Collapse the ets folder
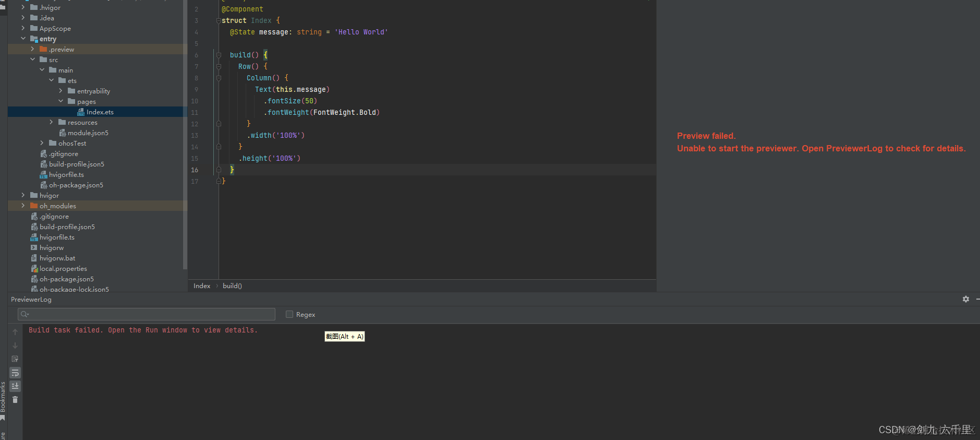Image resolution: width=980 pixels, height=440 pixels. (x=51, y=80)
